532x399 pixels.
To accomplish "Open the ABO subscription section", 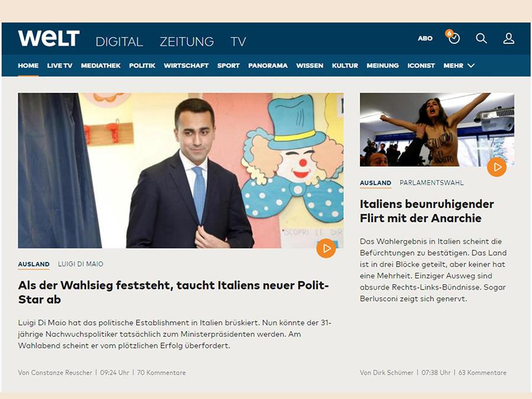I will coord(426,37).
